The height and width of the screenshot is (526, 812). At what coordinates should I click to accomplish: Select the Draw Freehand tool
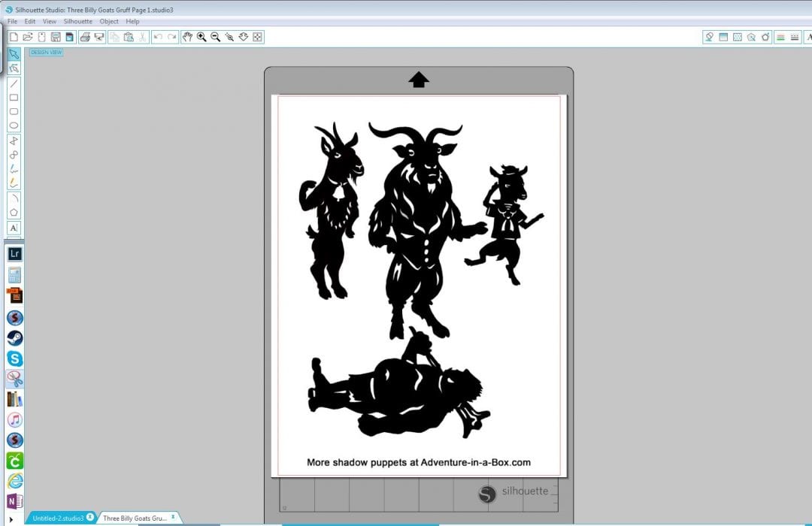tap(14, 169)
